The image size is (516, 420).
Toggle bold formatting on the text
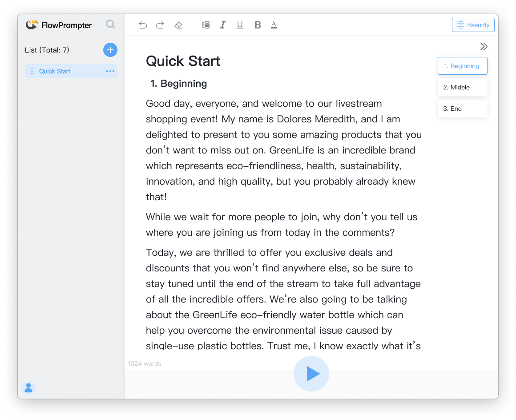[258, 25]
